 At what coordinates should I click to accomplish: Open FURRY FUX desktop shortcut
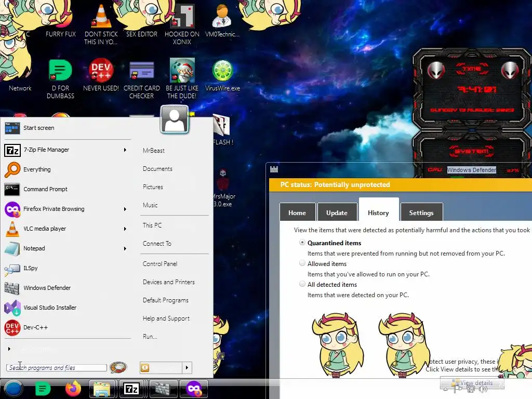[x=61, y=21]
